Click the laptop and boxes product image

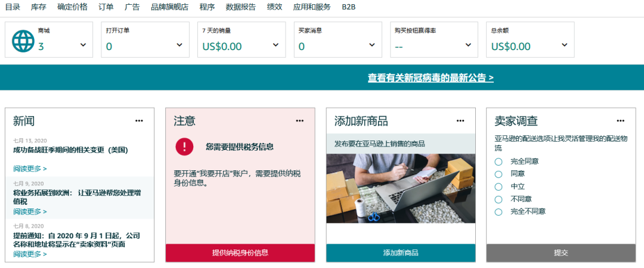pos(401,188)
